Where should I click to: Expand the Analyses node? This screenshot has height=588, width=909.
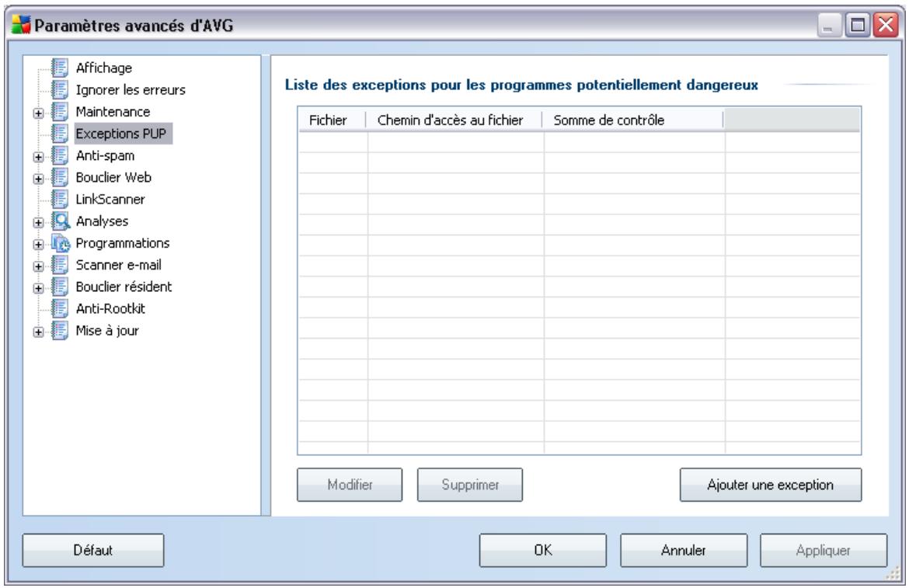[38, 222]
